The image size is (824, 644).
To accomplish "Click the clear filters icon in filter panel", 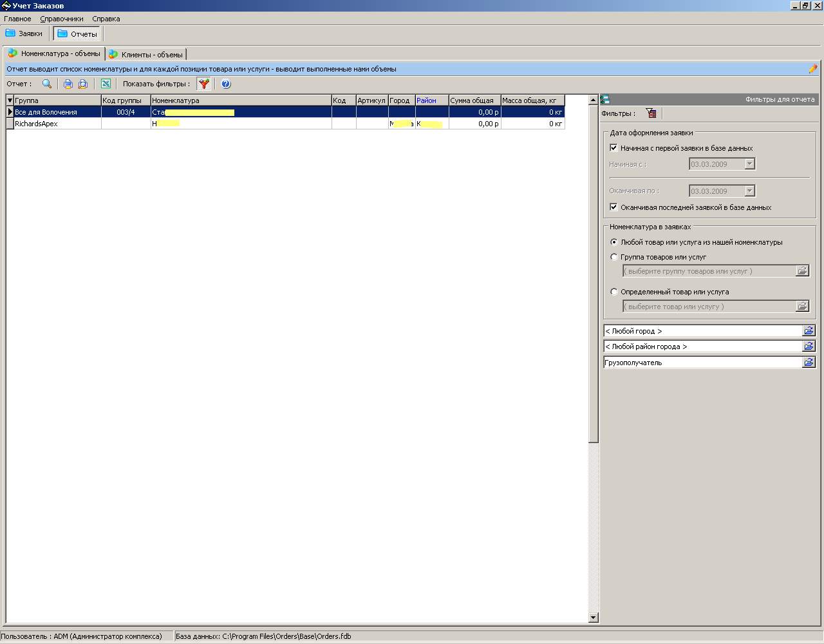I will 651,113.
